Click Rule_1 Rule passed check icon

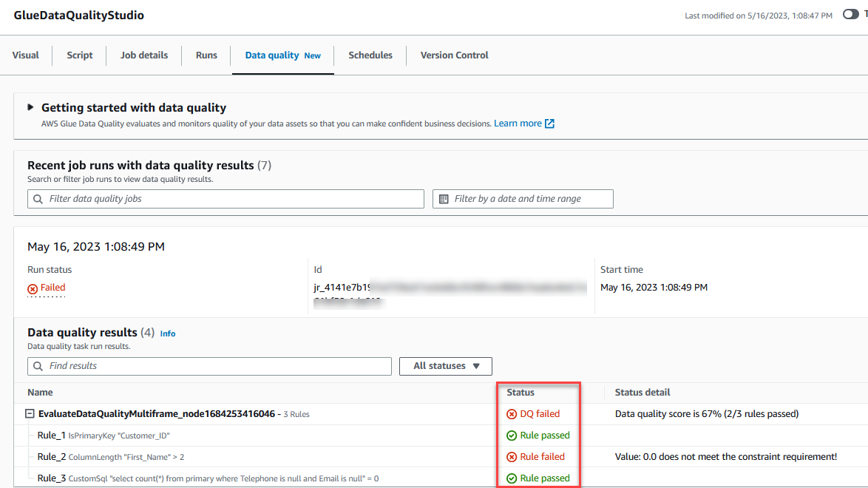click(512, 436)
